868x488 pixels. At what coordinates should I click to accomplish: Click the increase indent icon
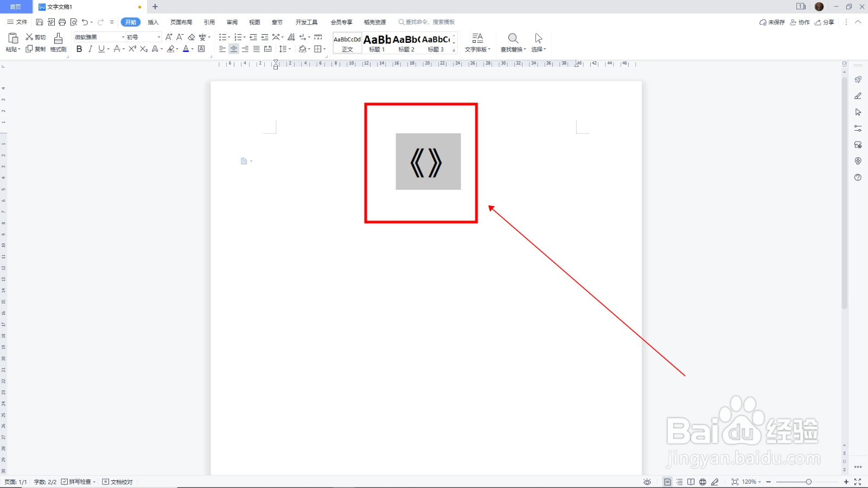click(265, 37)
